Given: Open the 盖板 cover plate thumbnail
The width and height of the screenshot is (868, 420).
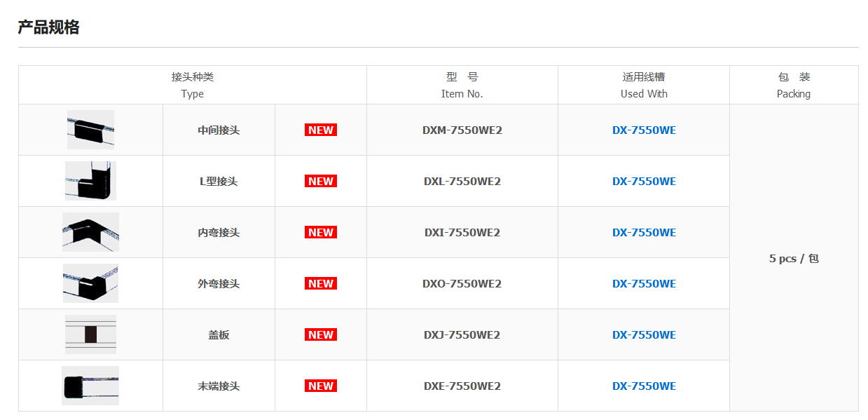Looking at the screenshot, I should click(x=90, y=334).
